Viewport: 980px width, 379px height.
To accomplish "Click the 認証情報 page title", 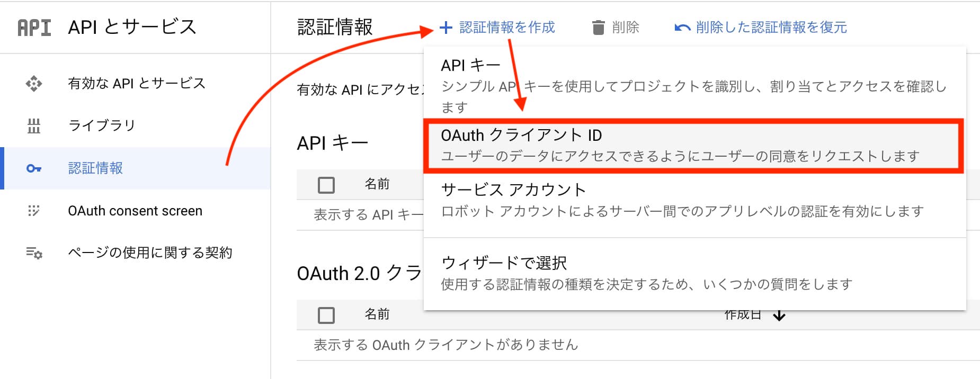I will tap(335, 27).
